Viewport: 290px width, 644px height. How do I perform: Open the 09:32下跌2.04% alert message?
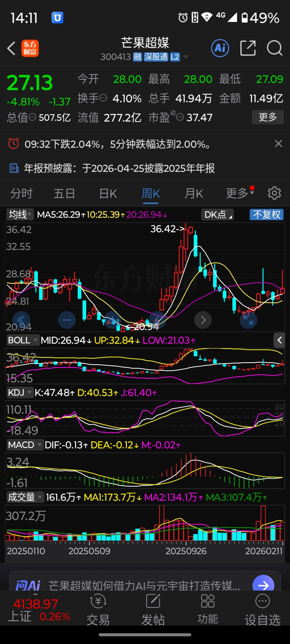(118, 144)
